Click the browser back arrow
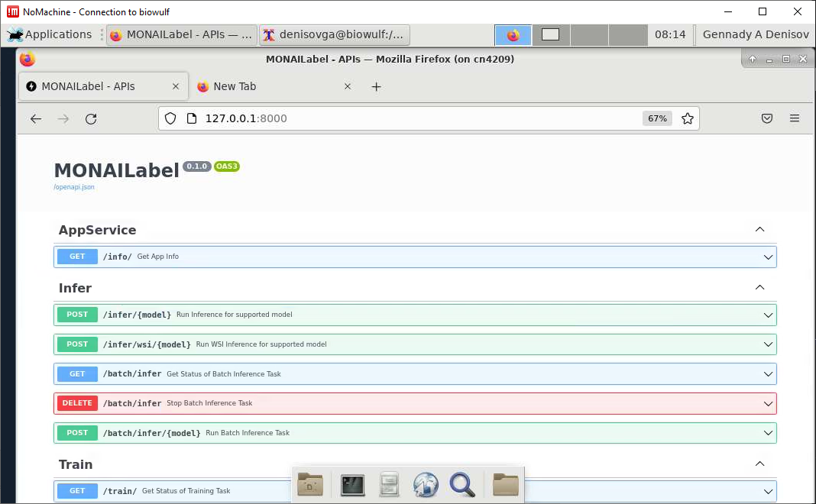Screen dimensions: 816x504 coord(36,118)
